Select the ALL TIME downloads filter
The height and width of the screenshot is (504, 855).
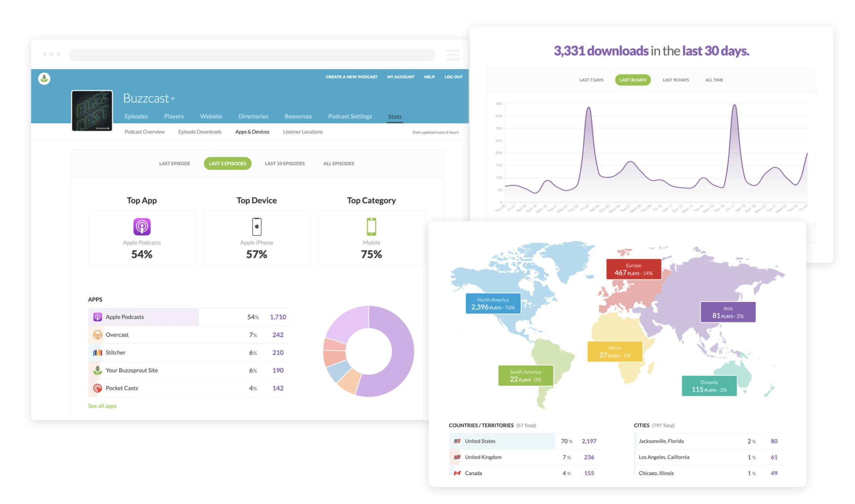click(x=714, y=80)
